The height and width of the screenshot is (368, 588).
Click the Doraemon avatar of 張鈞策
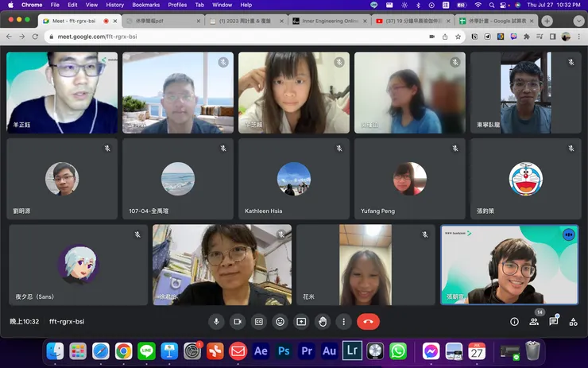point(526,179)
